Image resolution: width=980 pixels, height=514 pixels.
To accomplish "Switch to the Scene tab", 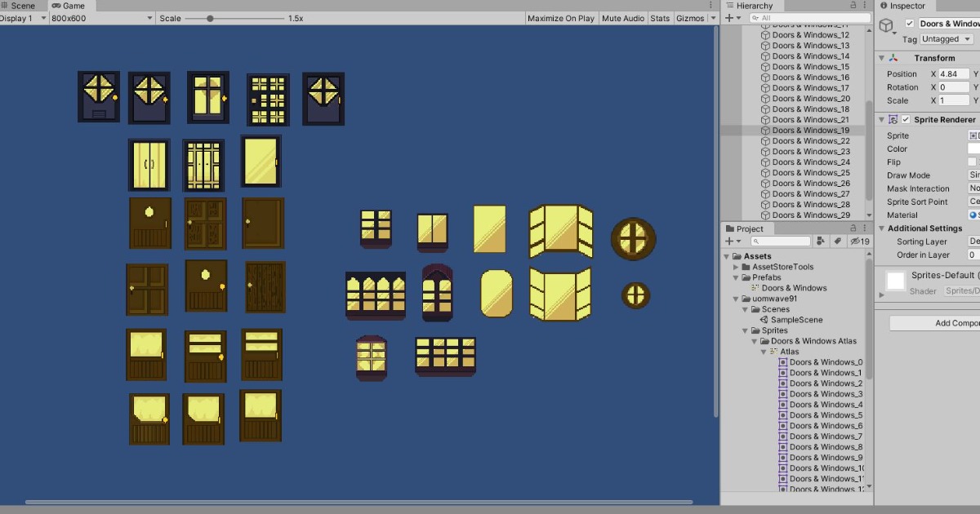I will [22, 5].
